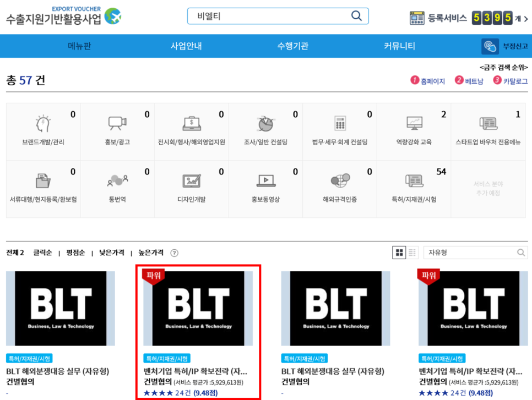Click the search magnifier icon
Image resolution: width=532 pixels, height=400 pixels.
click(x=356, y=16)
